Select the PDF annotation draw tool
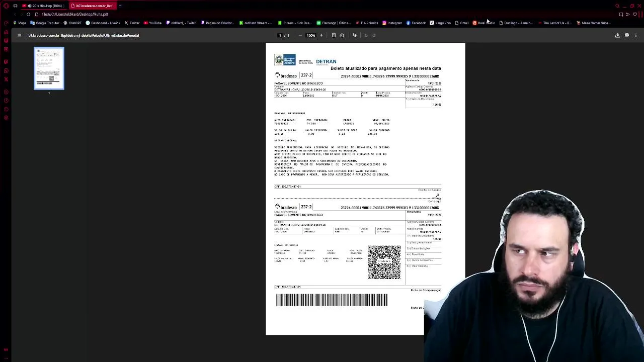This screenshot has width=644, height=362. pos(354,35)
